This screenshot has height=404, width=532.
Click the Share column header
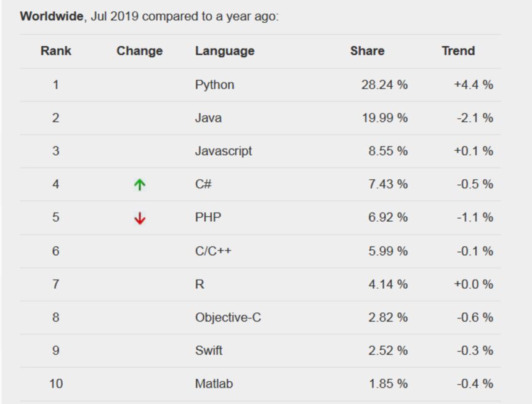tap(367, 51)
